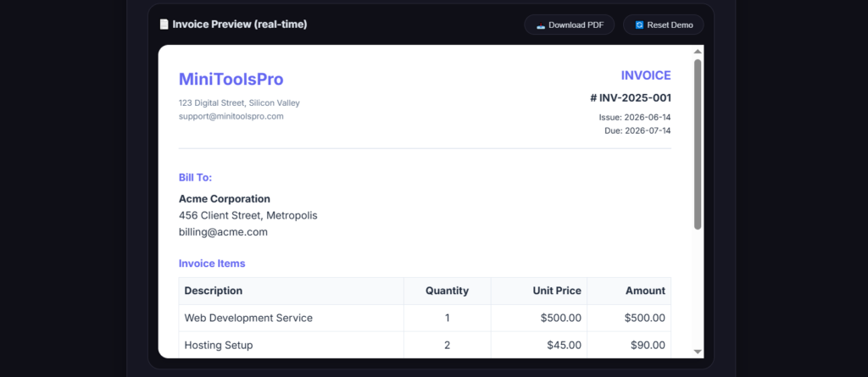Click the address 123 Digital Street, Silicon Valley
This screenshot has height=377, width=868.
tap(239, 103)
